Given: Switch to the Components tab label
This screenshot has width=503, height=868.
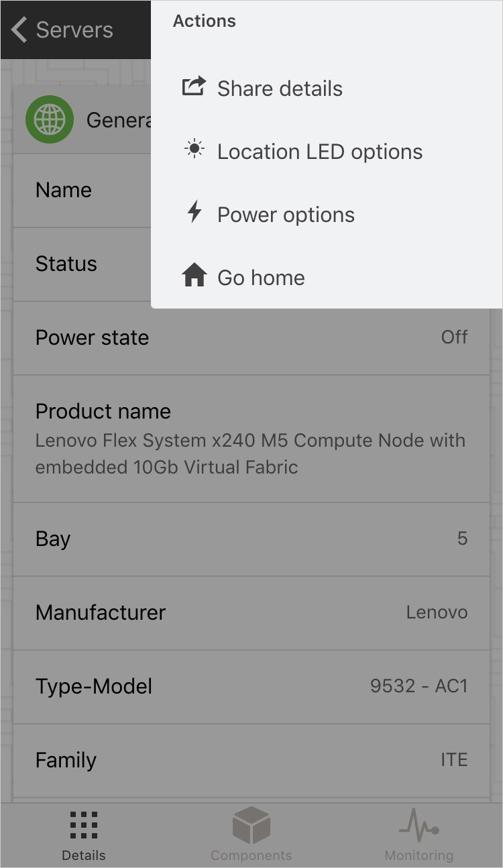Looking at the screenshot, I should click(251, 855).
